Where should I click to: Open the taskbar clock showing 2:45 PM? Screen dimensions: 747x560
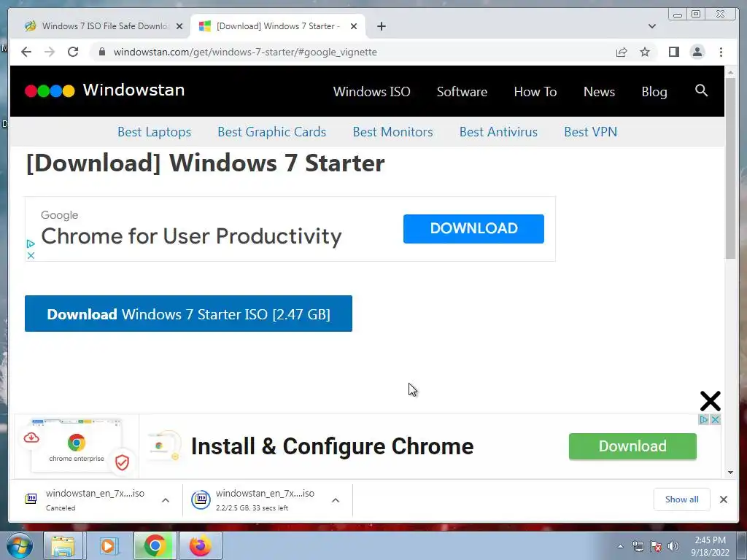click(710, 546)
